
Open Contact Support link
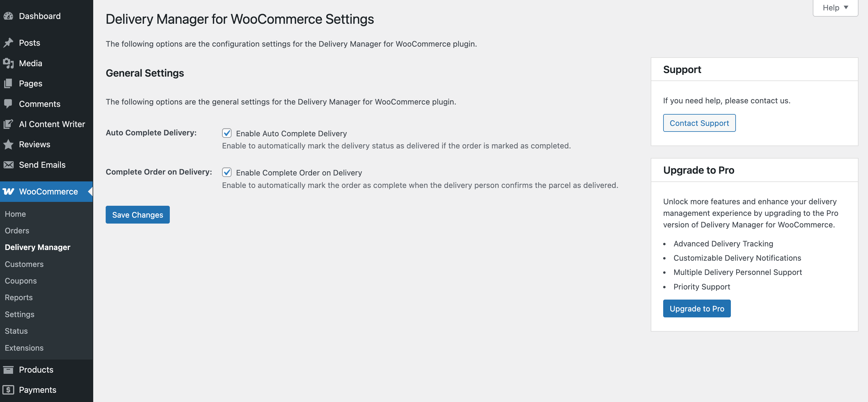click(699, 123)
